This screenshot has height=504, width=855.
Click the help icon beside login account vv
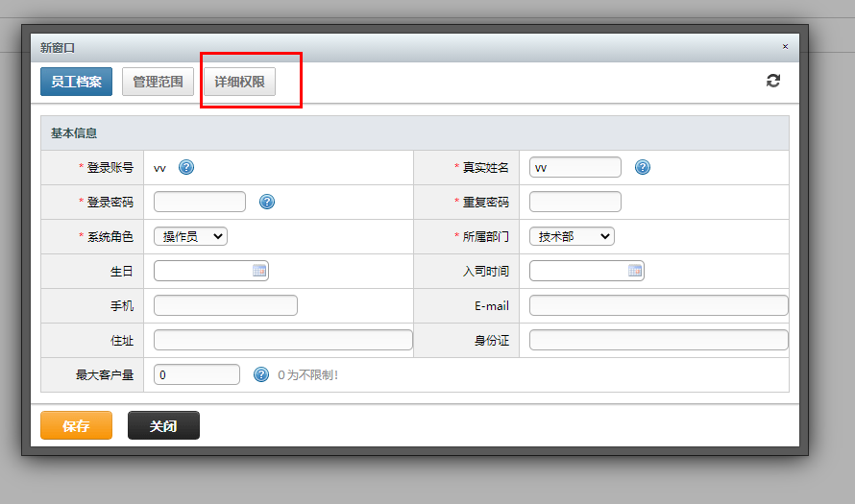coord(186,167)
